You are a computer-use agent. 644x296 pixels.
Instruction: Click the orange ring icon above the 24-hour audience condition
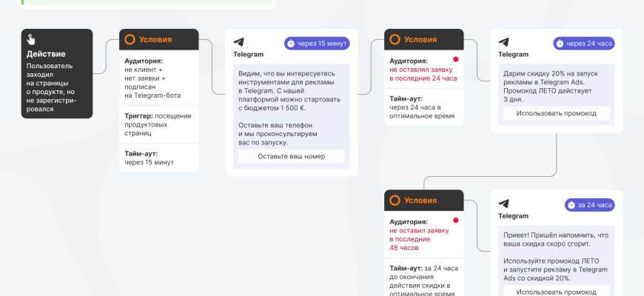(395, 40)
